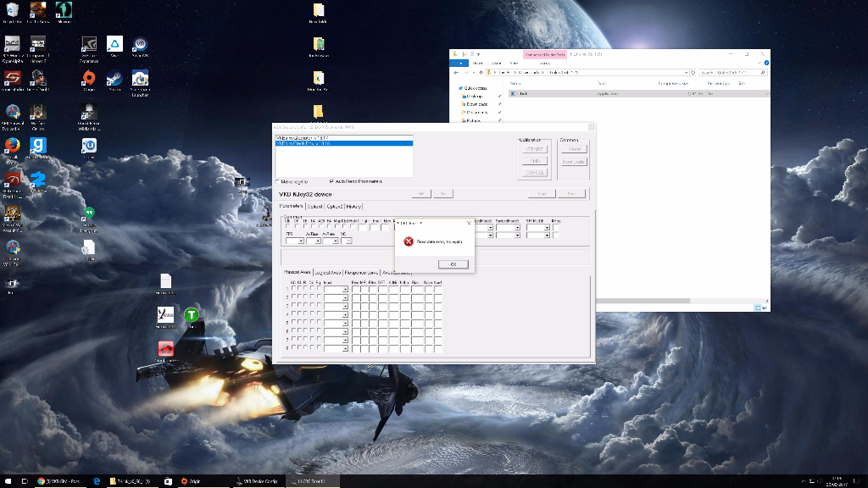Click OK in the read data error dialog
Image resolution: width=868 pixels, height=488 pixels.
tap(453, 264)
